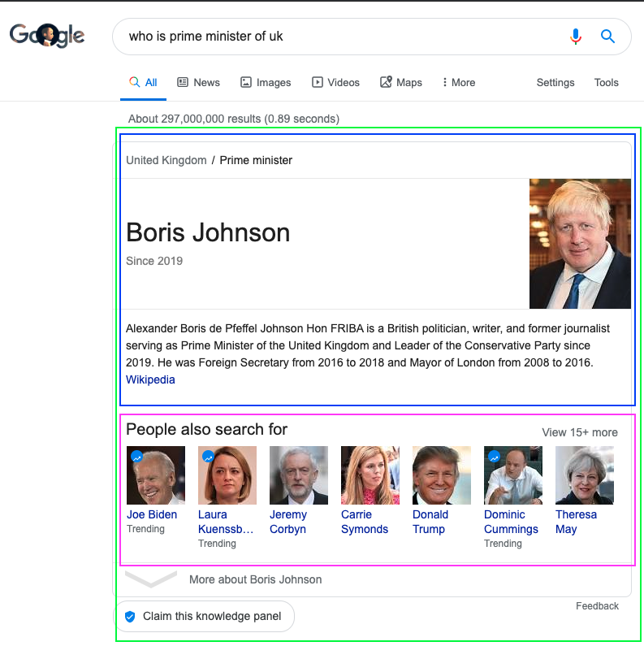This screenshot has width=644, height=646.
Task: Click the Jeremy Corbyn name link
Action: coord(288,522)
